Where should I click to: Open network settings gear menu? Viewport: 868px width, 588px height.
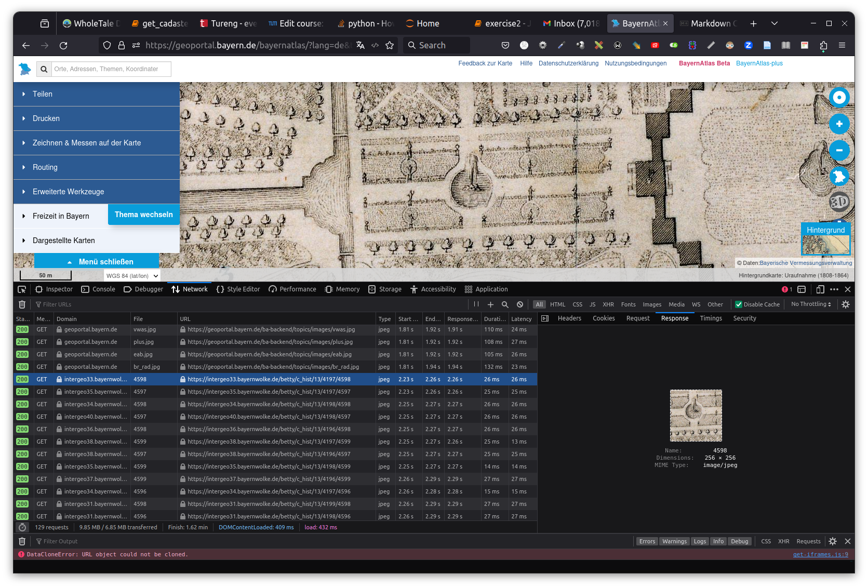(846, 304)
